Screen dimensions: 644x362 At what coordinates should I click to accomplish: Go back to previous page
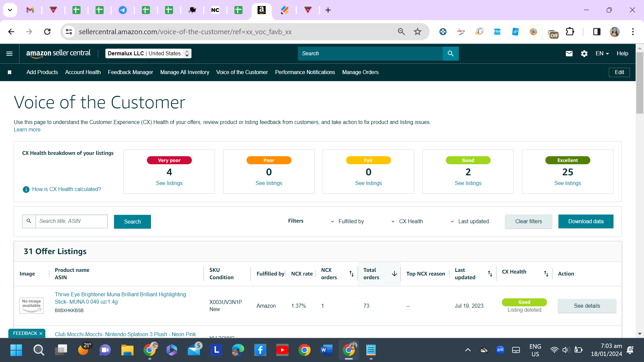click(x=11, y=32)
